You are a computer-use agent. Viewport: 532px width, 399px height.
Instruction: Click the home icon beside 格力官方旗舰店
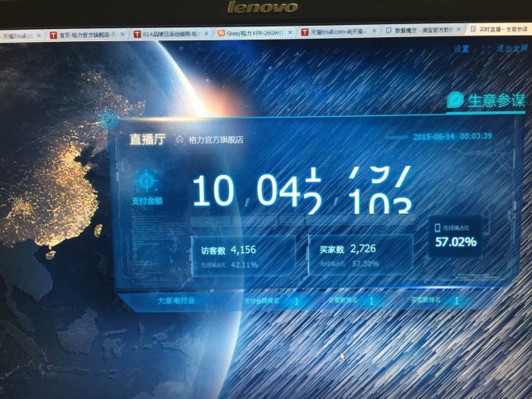(x=180, y=139)
